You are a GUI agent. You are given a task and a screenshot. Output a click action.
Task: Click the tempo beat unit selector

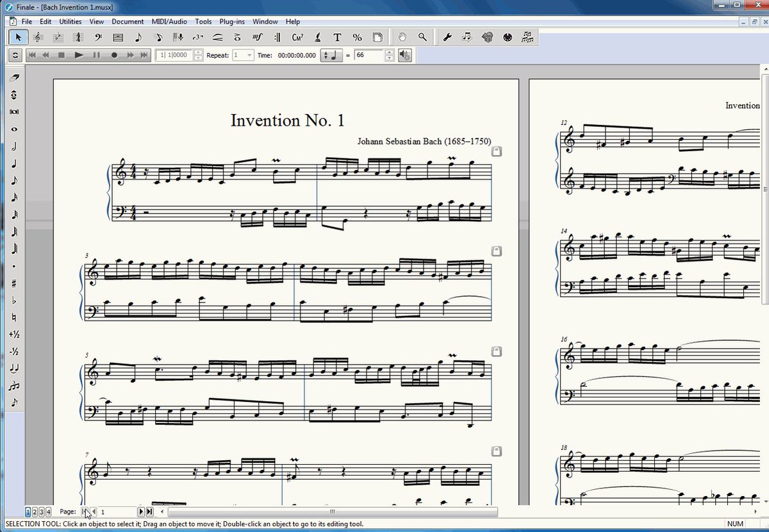(x=331, y=55)
